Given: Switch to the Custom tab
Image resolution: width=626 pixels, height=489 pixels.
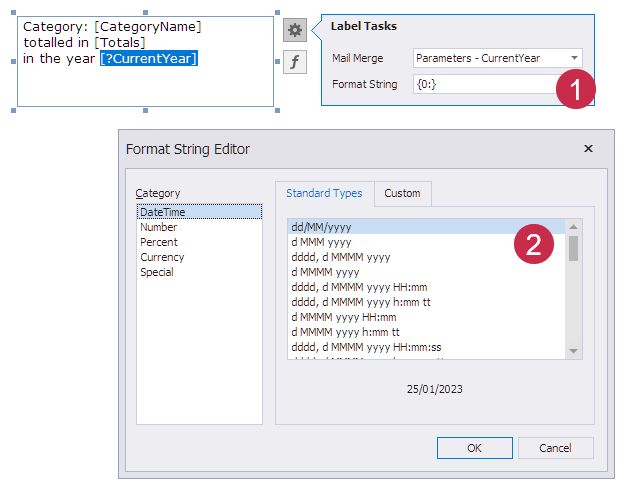Looking at the screenshot, I should click(402, 193).
